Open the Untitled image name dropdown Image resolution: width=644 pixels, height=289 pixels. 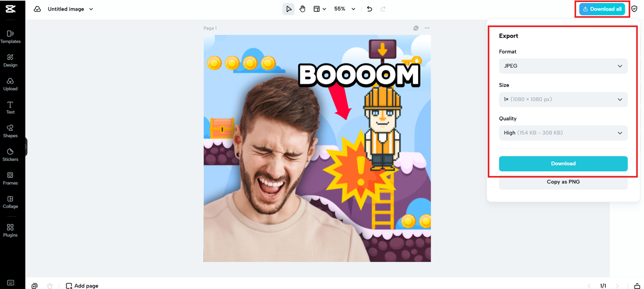pos(70,9)
